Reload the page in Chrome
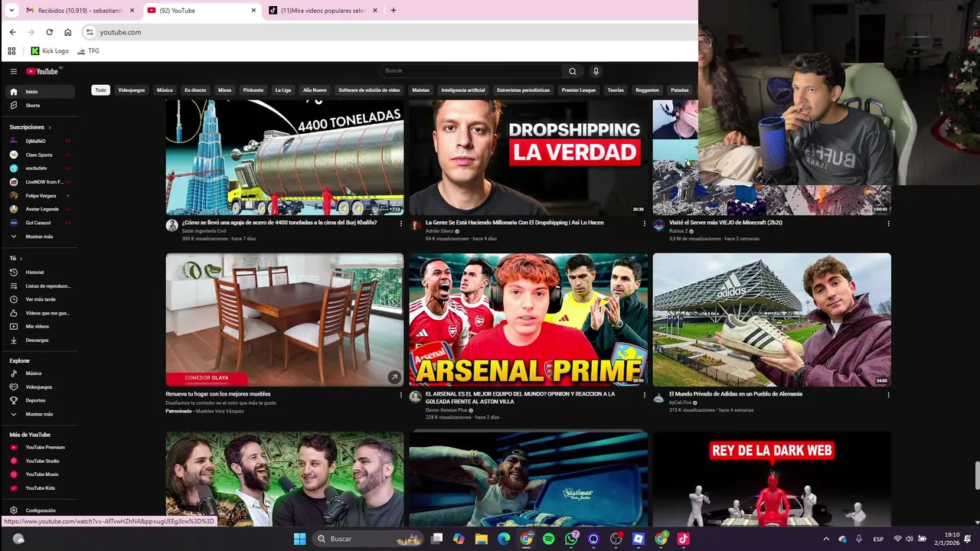 [x=49, y=32]
